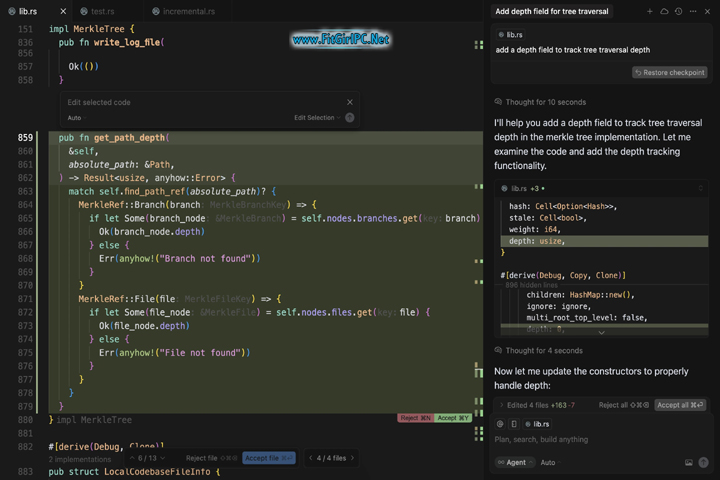Open more options ellipsis in chat panel
This screenshot has height=480, width=720.
(x=693, y=11)
